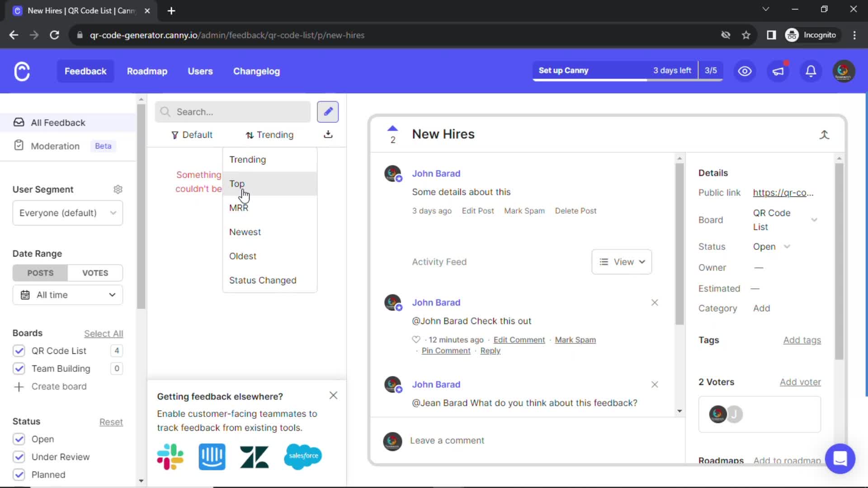Uncheck the QR Code List board
Image resolution: width=868 pixels, height=488 pixels.
click(19, 351)
